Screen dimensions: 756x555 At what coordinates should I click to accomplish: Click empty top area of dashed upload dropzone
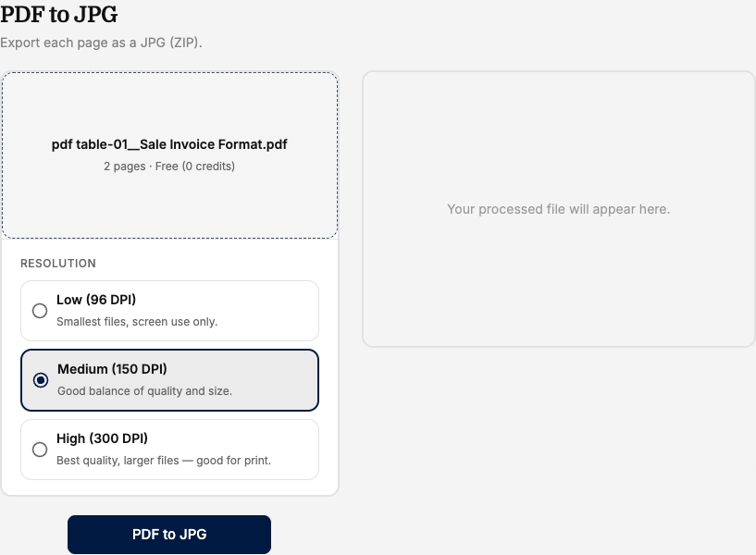(169, 101)
